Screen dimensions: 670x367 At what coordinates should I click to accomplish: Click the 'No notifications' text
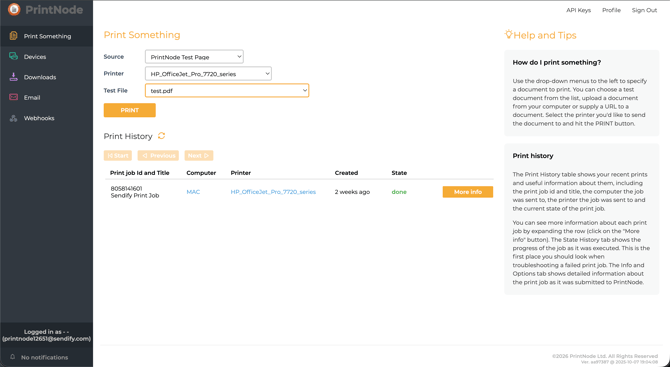[x=44, y=357]
